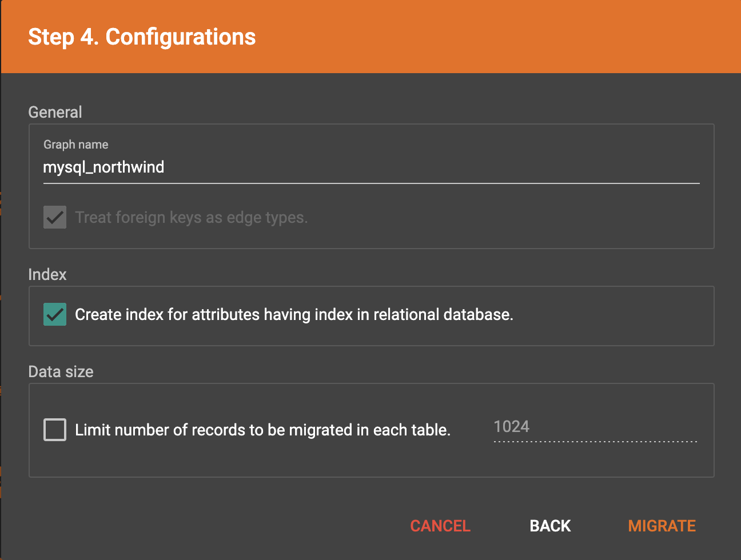Click the 'Create index for attributes' label text
The height and width of the screenshot is (560, 741).
click(294, 315)
